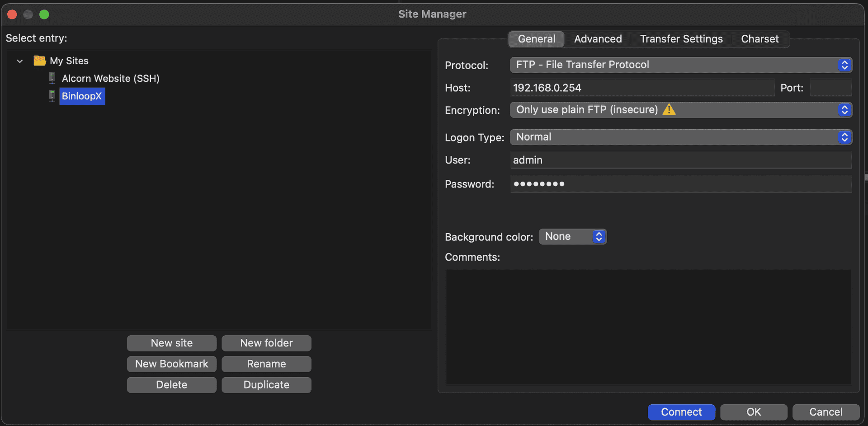Open the Protocol dropdown

pos(680,65)
